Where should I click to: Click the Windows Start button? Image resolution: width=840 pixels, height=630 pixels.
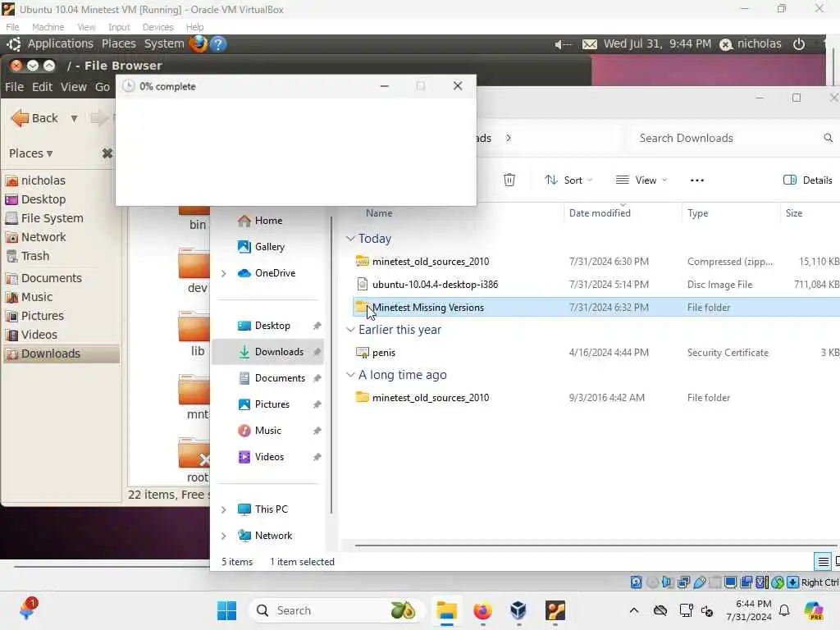[x=226, y=610]
